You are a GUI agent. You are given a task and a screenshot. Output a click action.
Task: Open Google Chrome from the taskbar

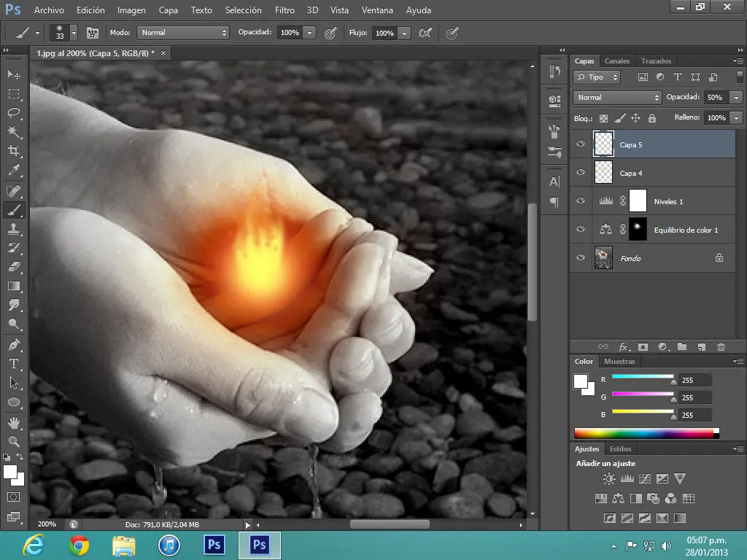[x=79, y=545]
